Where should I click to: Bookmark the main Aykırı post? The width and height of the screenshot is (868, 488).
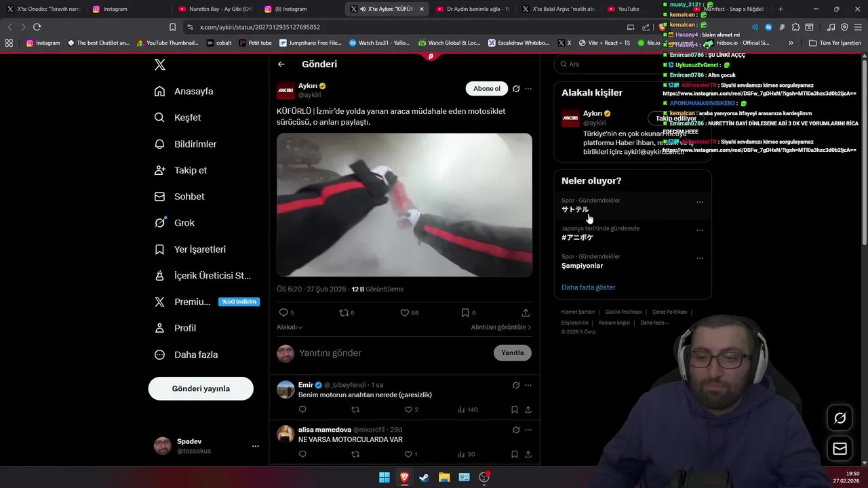click(x=468, y=312)
